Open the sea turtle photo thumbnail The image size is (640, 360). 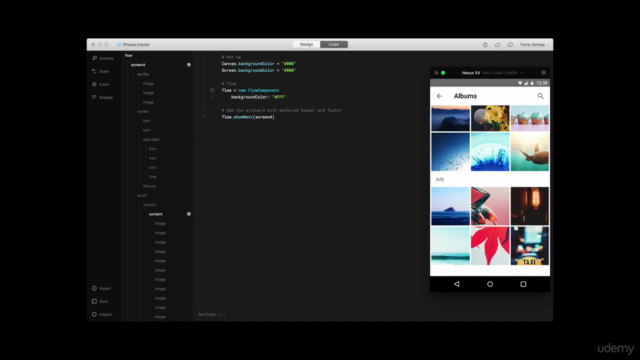point(530,152)
